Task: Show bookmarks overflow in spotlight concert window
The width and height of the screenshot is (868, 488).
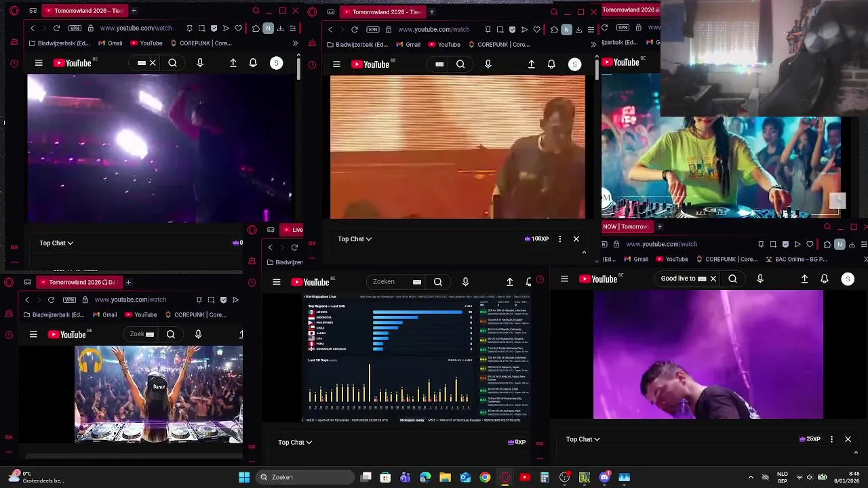Action: click(295, 43)
